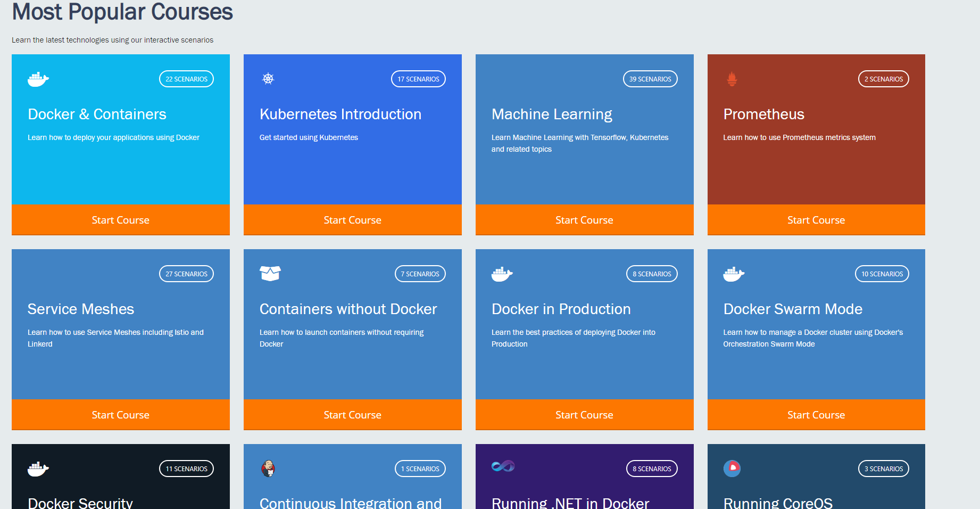The height and width of the screenshot is (509, 980).
Task: Click the 27 Scenarios badge
Action: coord(186,274)
